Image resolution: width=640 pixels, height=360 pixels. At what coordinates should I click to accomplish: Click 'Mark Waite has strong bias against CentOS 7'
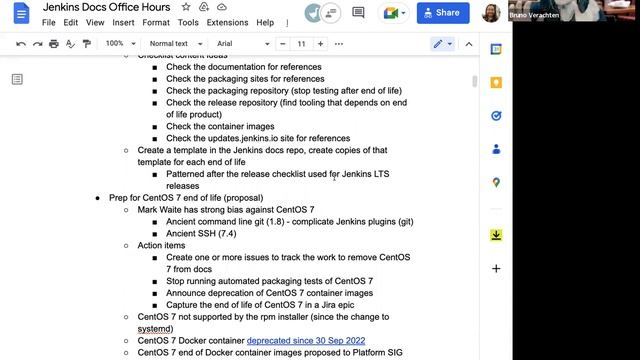click(226, 210)
